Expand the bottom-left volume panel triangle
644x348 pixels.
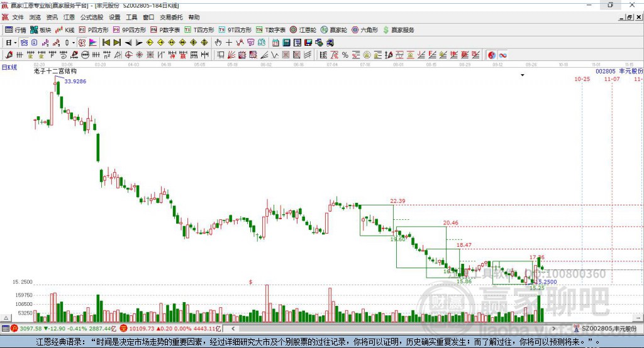[6, 318]
